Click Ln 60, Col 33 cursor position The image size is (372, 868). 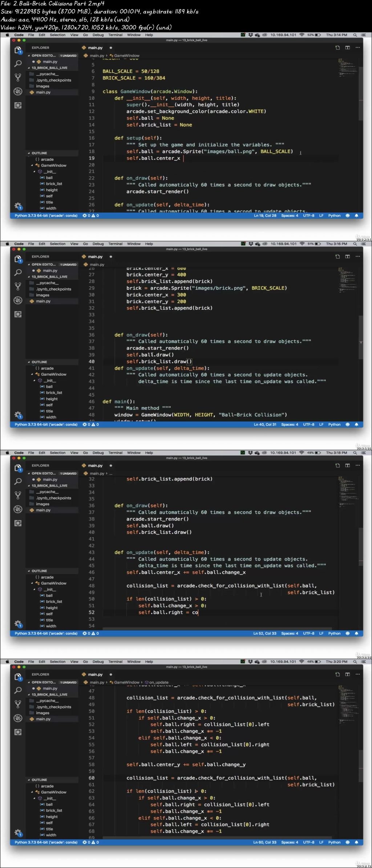pos(265,842)
